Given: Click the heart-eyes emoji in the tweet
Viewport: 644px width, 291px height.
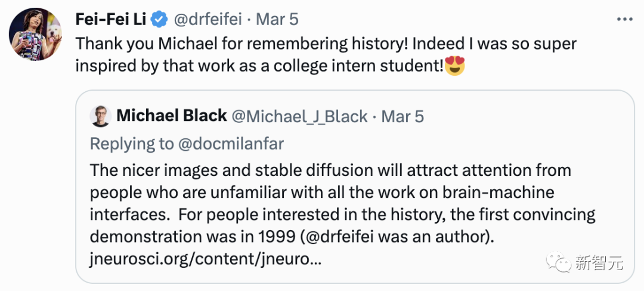Looking at the screenshot, I should click(x=454, y=66).
